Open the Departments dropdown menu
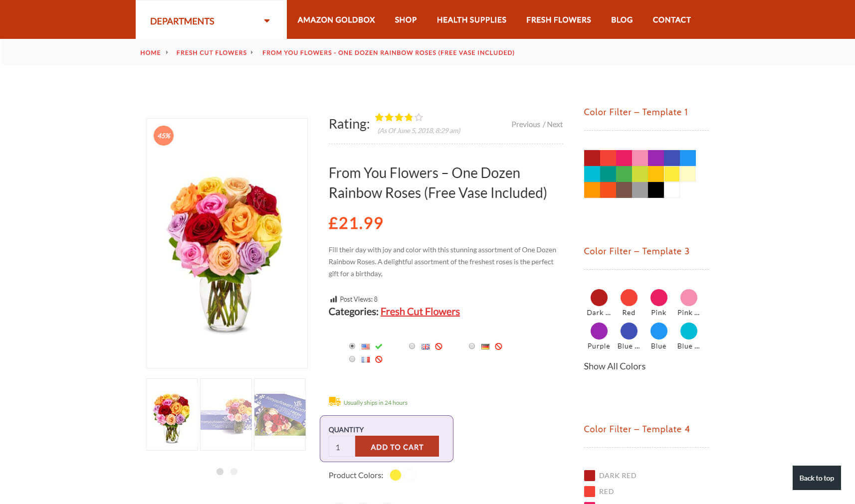Screen dimensions: 855x504 coord(211,21)
